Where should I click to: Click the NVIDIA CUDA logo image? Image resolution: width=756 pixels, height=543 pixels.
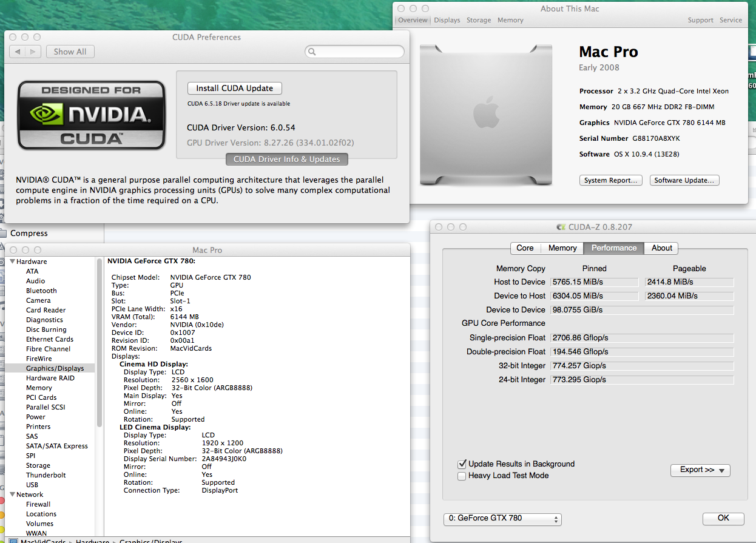[92, 115]
